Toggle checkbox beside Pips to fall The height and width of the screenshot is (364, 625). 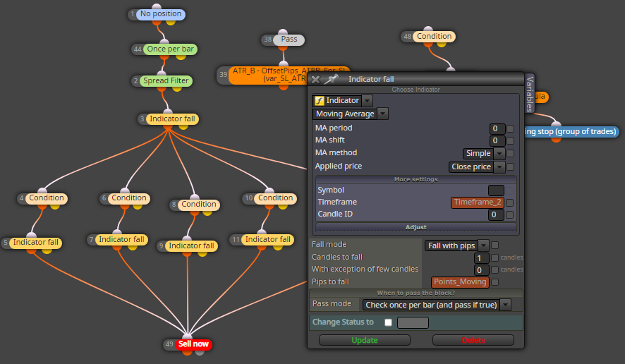click(494, 282)
